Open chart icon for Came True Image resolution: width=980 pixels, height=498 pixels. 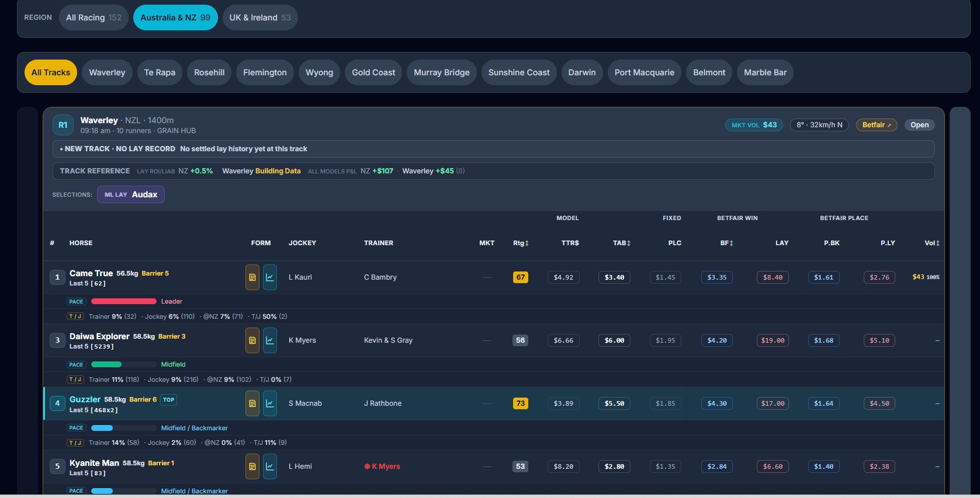(270, 277)
